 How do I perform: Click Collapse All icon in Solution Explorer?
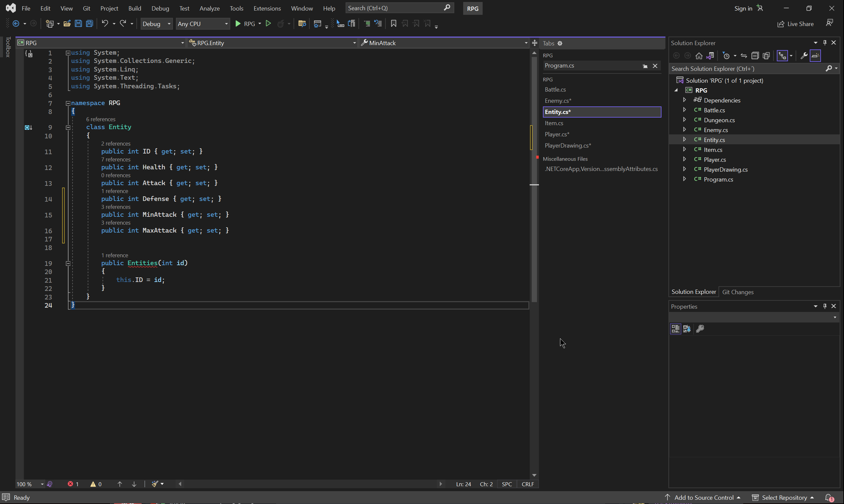[755, 56]
